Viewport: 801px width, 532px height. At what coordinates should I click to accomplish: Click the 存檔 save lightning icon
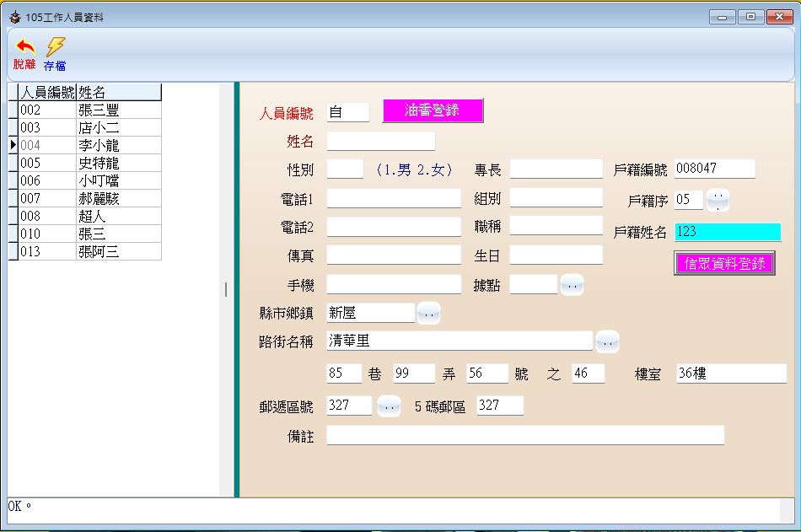pyautogui.click(x=55, y=47)
